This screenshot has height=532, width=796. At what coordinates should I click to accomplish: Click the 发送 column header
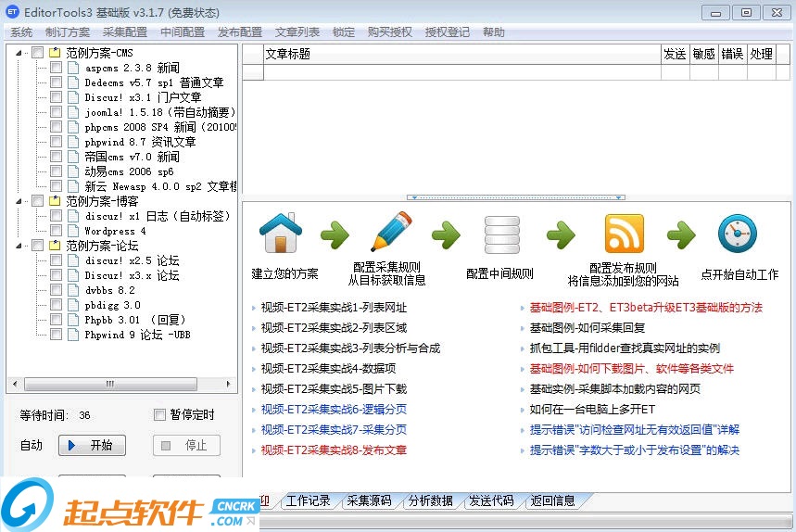(676, 54)
